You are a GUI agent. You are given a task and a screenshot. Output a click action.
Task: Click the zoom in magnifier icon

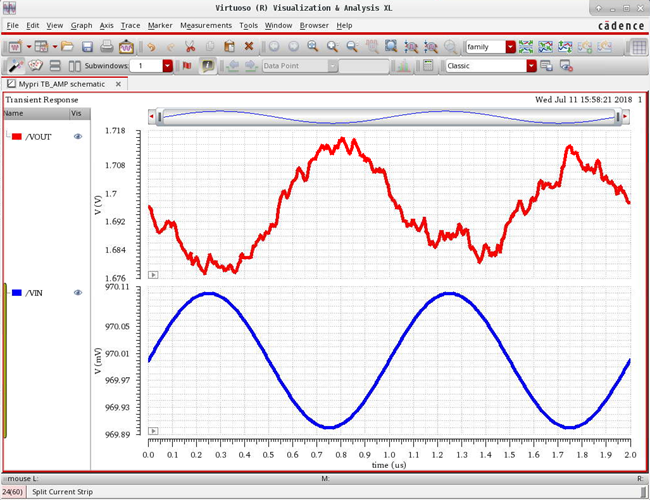(332, 46)
